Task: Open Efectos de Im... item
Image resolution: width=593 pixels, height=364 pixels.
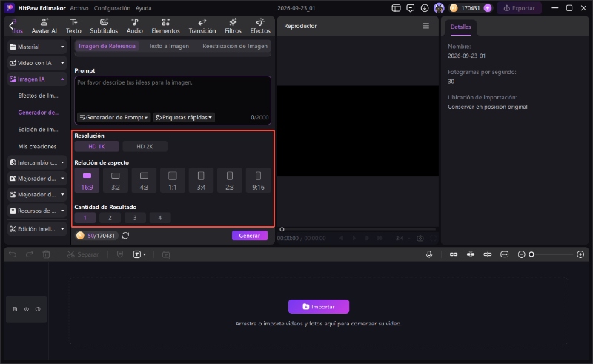Action: pos(39,96)
